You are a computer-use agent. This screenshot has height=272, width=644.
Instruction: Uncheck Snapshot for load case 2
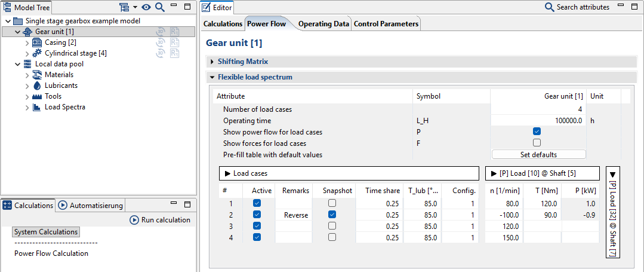[332, 215]
